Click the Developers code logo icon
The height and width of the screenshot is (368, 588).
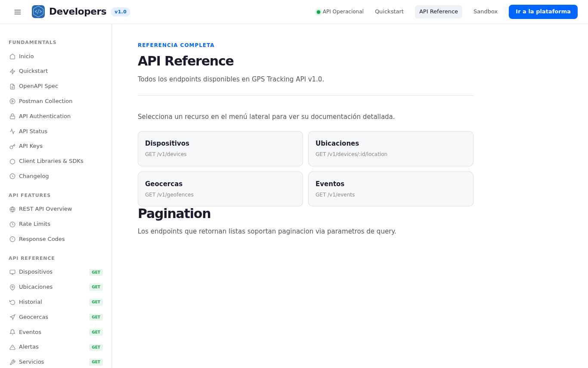pyautogui.click(x=38, y=12)
